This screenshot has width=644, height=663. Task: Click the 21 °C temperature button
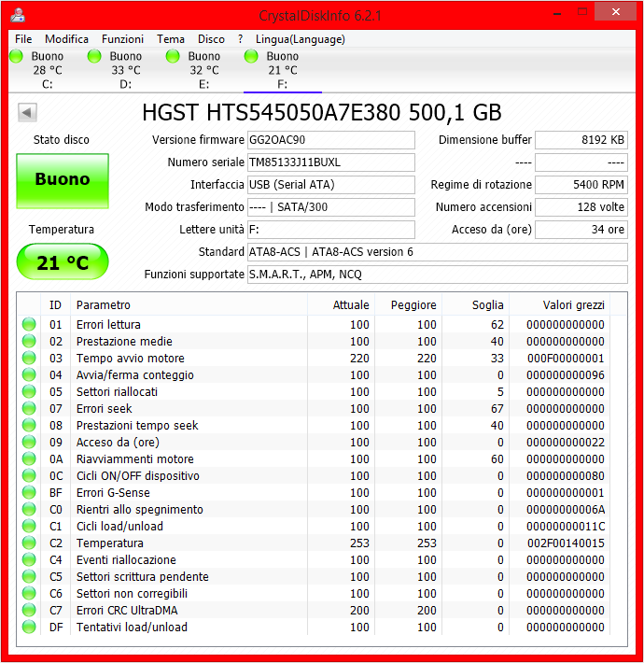point(63,261)
